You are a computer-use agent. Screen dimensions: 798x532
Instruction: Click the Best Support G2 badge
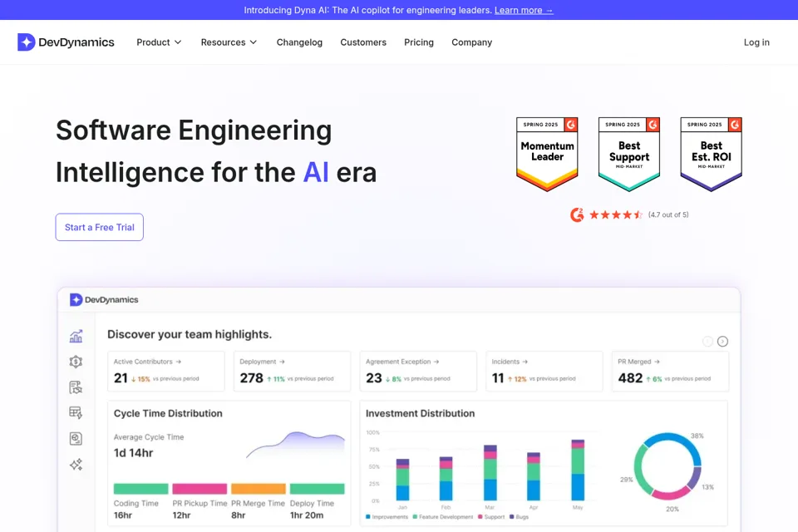coord(629,155)
